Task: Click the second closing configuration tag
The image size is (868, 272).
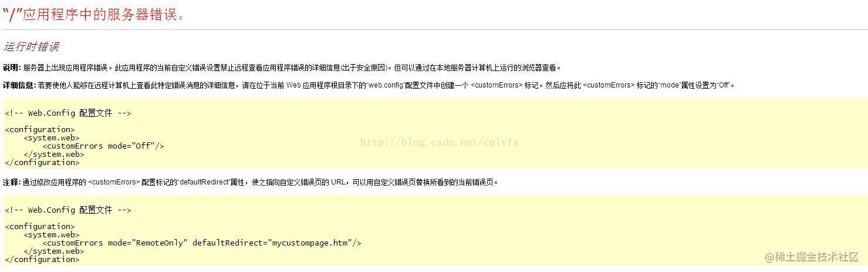Action: pos(42,260)
